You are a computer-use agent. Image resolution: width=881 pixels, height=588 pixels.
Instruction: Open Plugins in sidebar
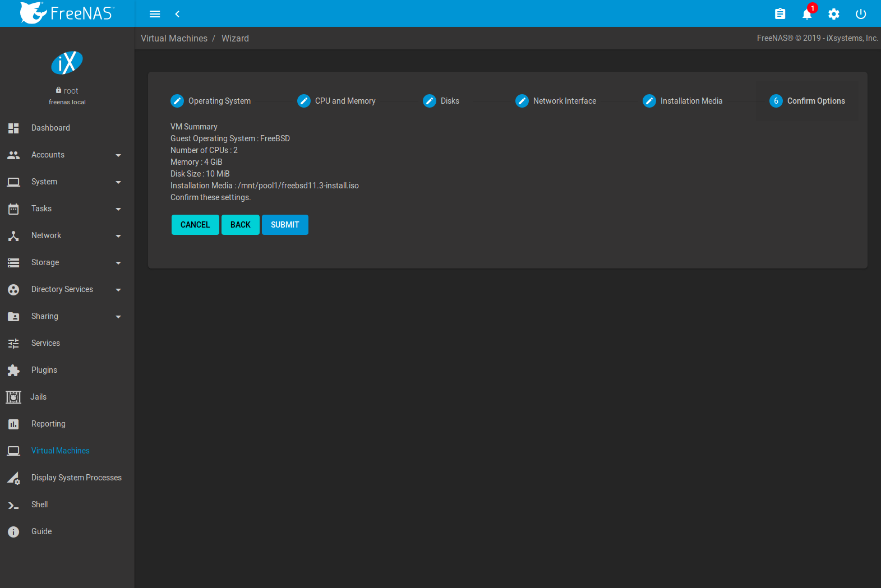(44, 370)
